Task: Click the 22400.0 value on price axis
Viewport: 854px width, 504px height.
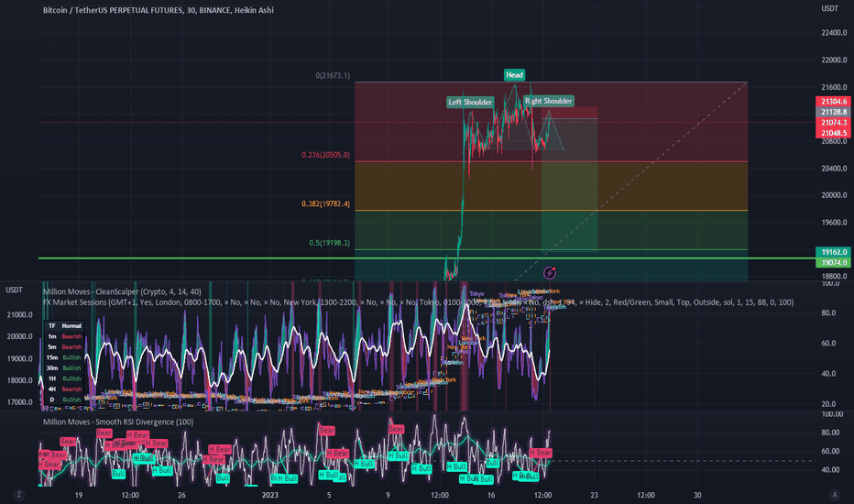Action: click(834, 33)
